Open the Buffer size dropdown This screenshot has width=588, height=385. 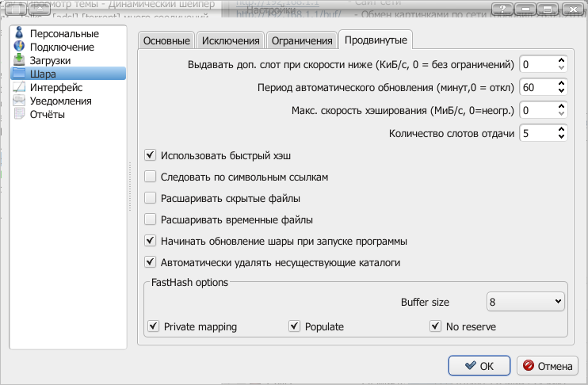[525, 302]
